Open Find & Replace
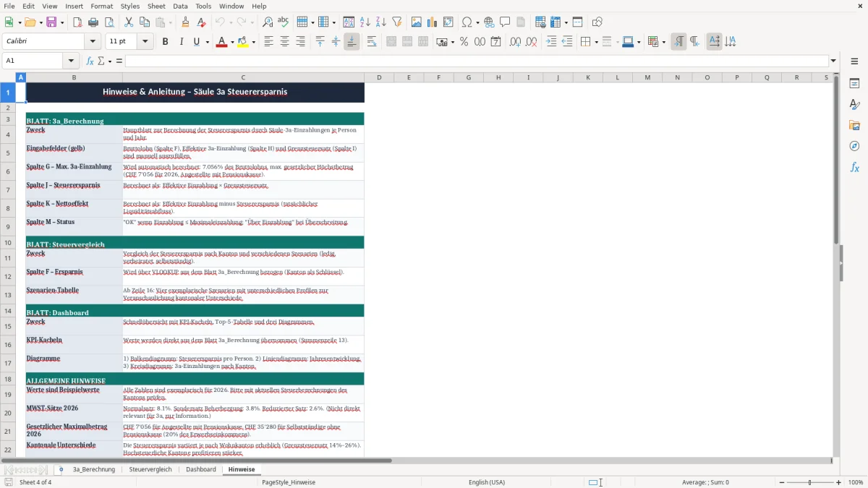 [x=268, y=22]
